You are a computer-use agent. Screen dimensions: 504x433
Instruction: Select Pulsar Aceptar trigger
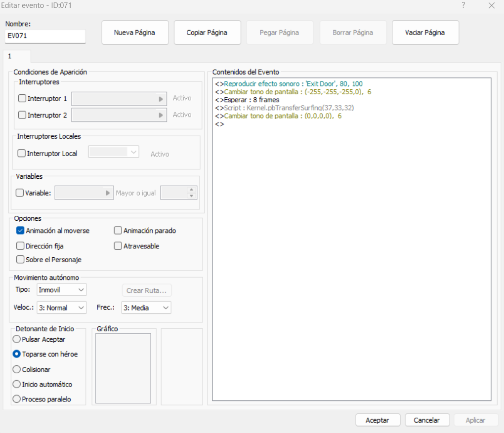point(17,339)
